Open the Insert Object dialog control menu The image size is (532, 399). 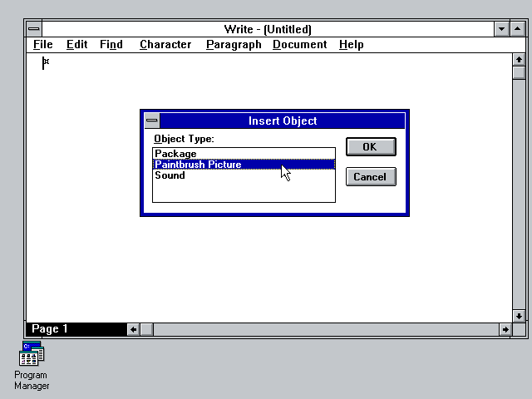[x=151, y=121]
